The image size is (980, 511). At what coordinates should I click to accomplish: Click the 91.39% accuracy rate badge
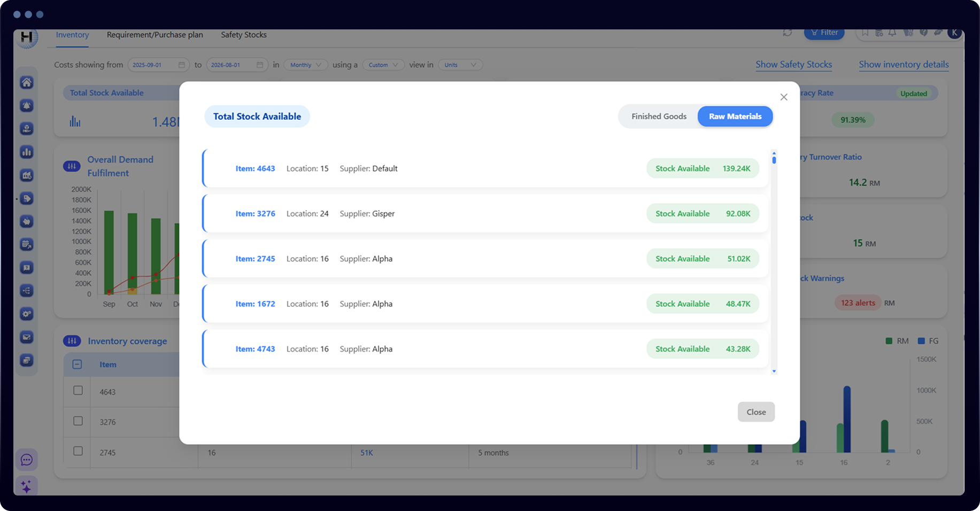click(853, 120)
